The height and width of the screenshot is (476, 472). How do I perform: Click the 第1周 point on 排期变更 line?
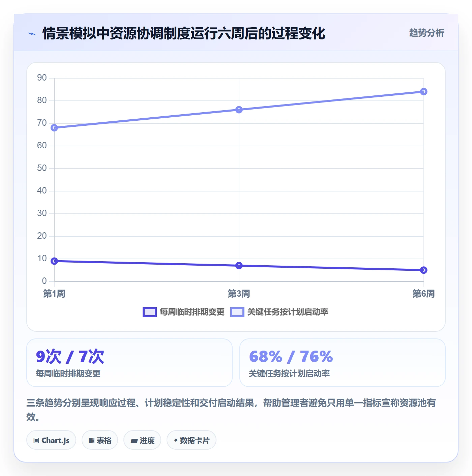click(54, 261)
